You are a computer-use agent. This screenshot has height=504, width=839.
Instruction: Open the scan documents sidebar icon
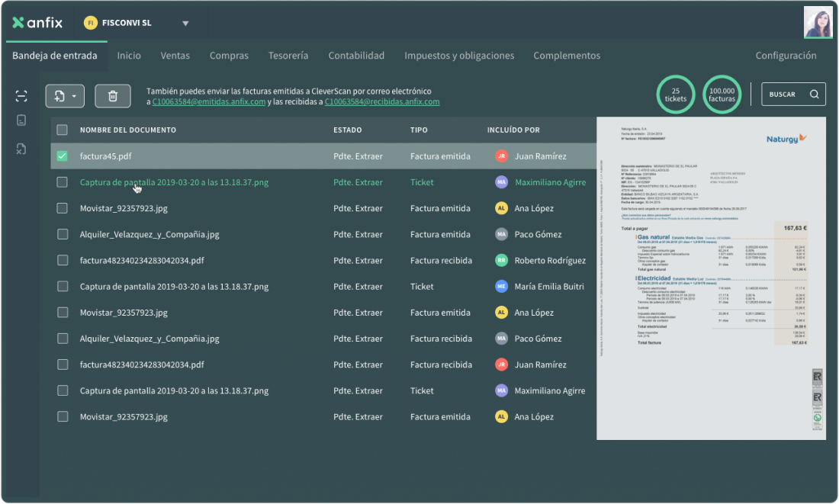[x=21, y=96]
